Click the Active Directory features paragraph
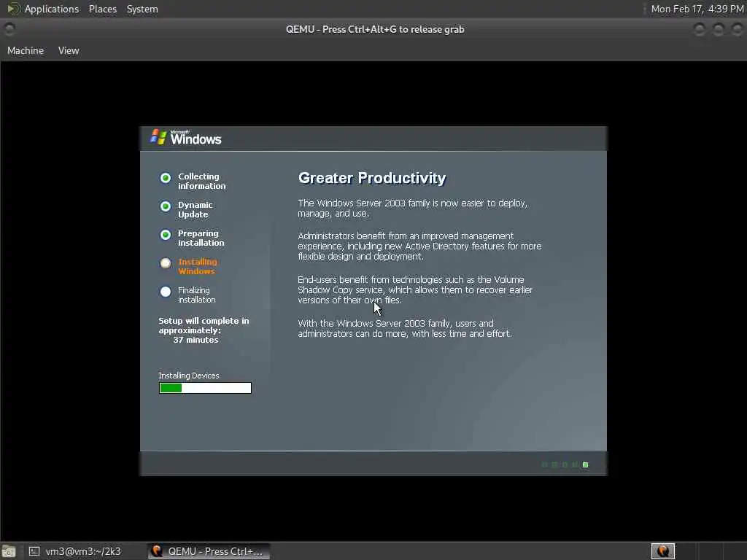747x560 pixels. point(419,246)
